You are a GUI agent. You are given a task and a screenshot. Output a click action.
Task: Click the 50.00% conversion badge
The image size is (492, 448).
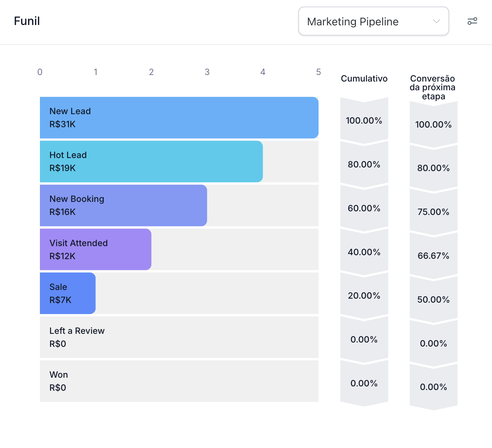click(x=433, y=300)
